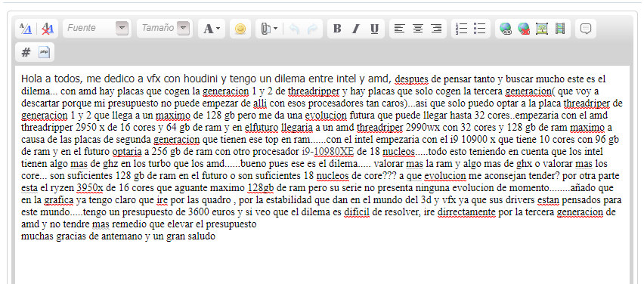
Task: Open the text color A dropdown
Action: pyautogui.click(x=212, y=29)
